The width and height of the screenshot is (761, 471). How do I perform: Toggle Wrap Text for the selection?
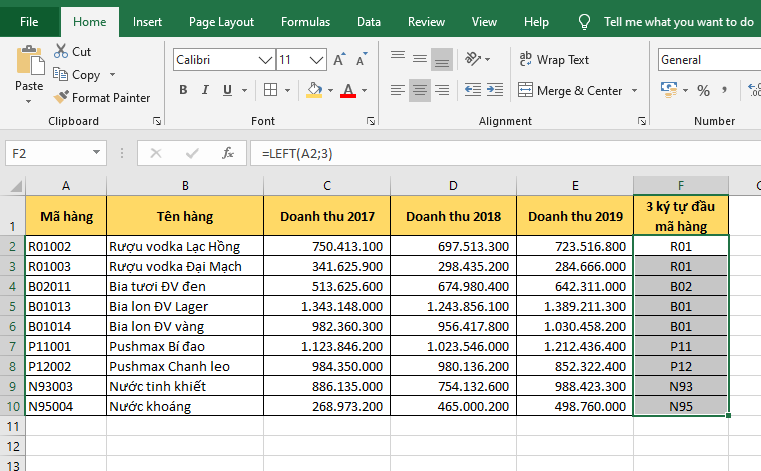554,60
